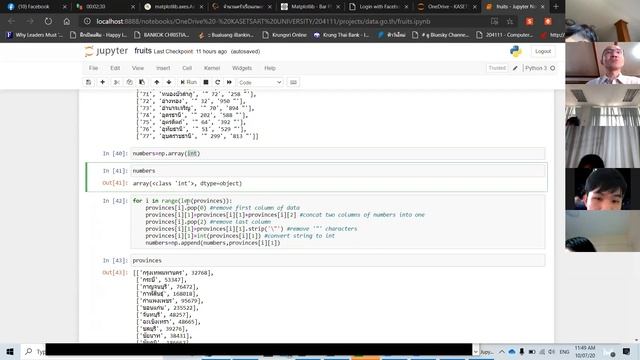
Task: Show hidden system tray icons
Action: [502, 352]
